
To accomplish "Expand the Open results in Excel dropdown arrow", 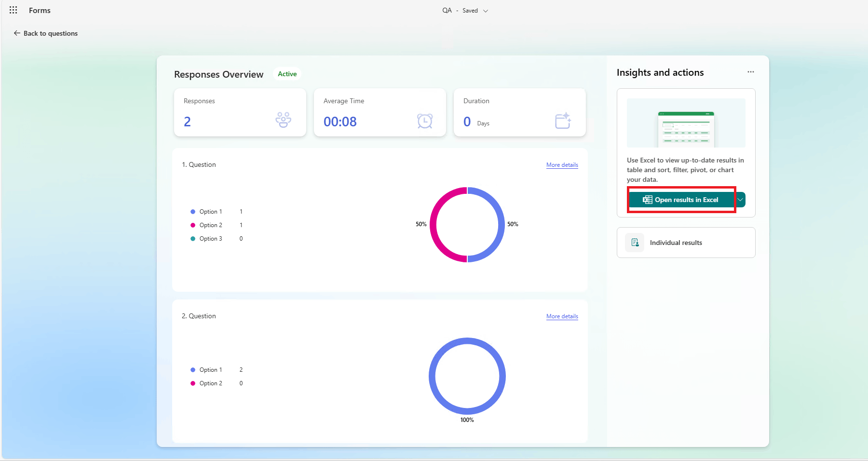I will click(x=741, y=200).
